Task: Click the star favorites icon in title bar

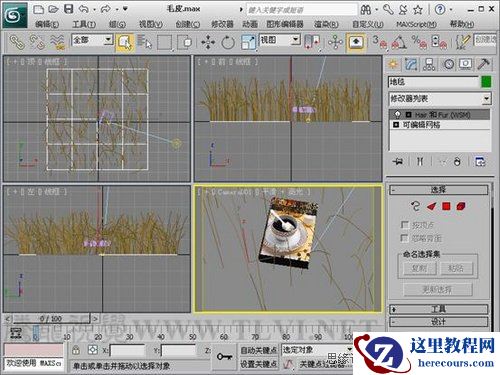Action: coord(418,10)
